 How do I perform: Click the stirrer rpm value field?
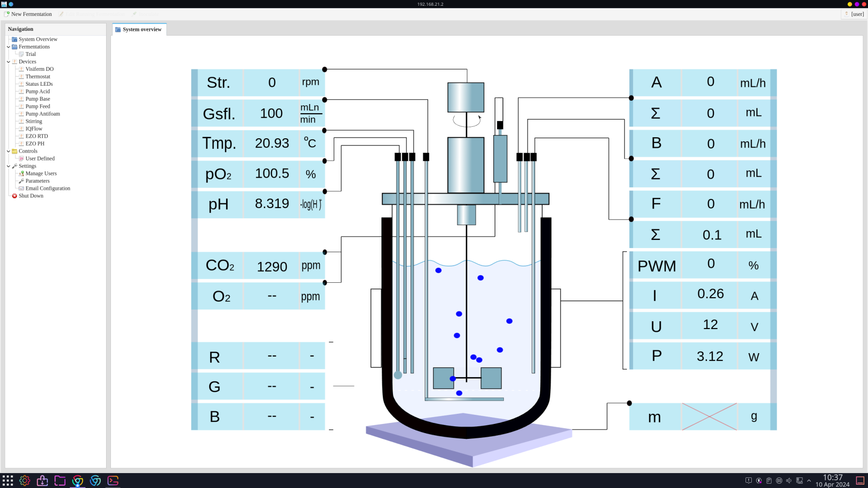[271, 83]
